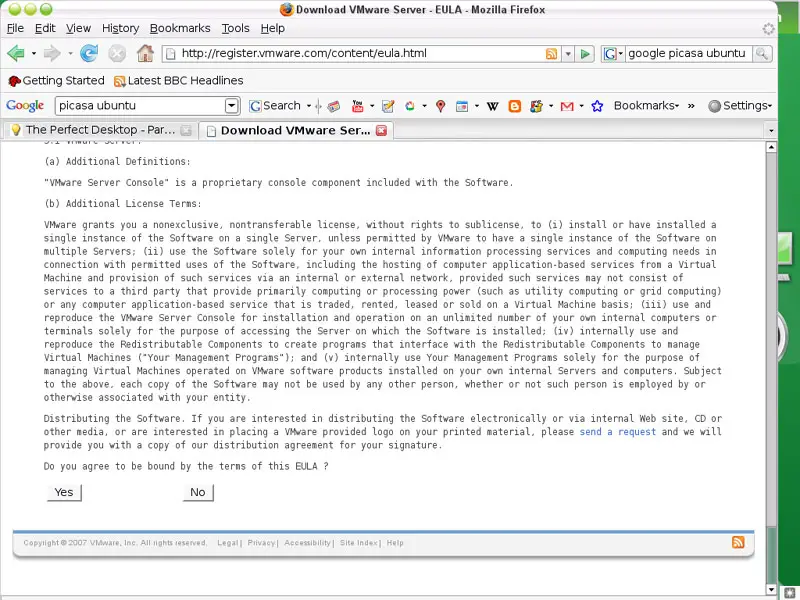This screenshot has width=800, height=600.
Task: Click the RSS feed icon in address bar
Action: (551, 54)
